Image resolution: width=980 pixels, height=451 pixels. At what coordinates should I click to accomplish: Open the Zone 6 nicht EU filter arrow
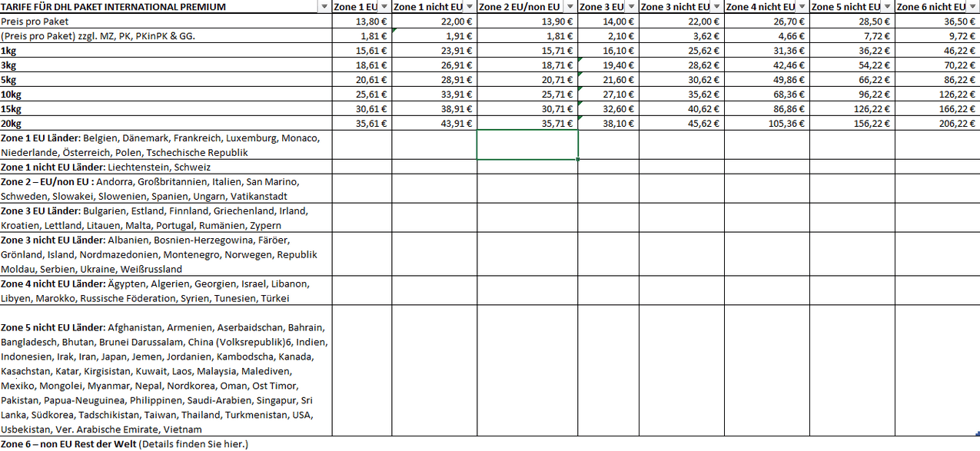(x=973, y=7)
